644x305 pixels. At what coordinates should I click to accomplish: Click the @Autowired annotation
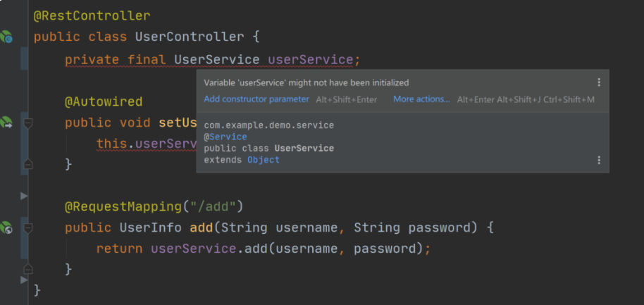click(x=104, y=101)
